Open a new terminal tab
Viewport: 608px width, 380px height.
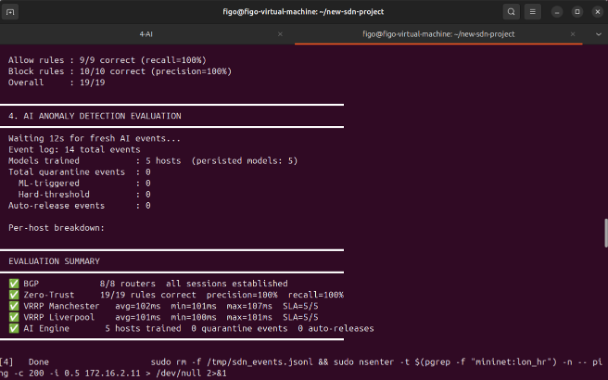tap(10, 12)
